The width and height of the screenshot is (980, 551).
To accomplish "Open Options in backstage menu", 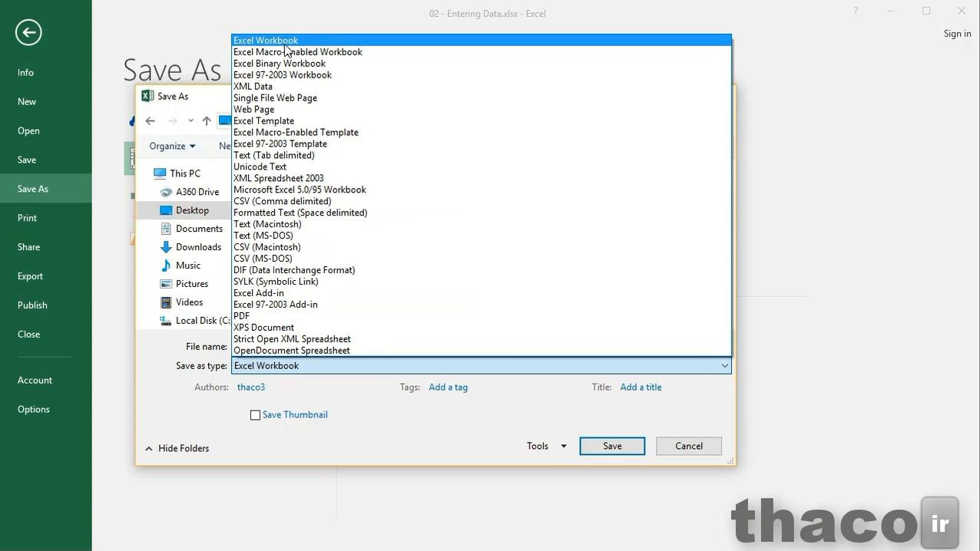I will 46,410.
